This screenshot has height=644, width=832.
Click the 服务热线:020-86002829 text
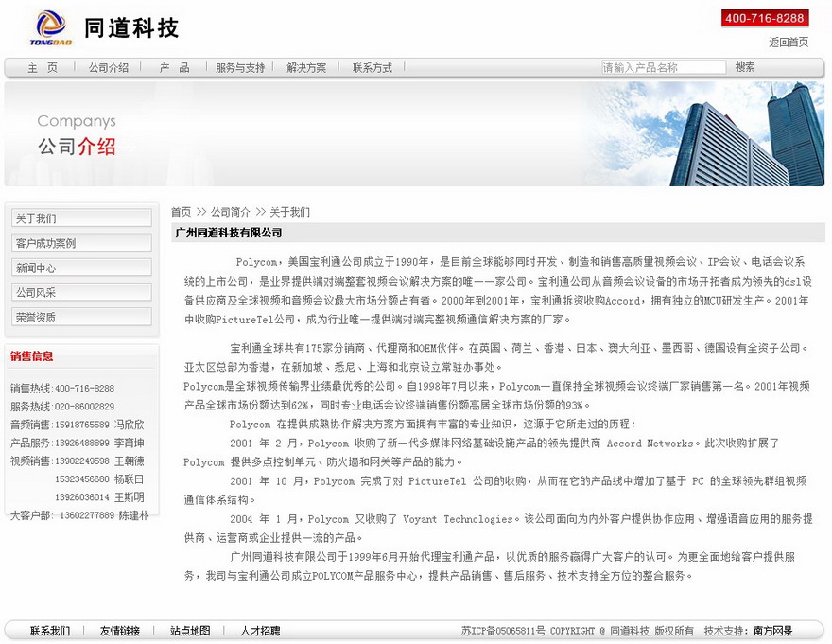62,406
